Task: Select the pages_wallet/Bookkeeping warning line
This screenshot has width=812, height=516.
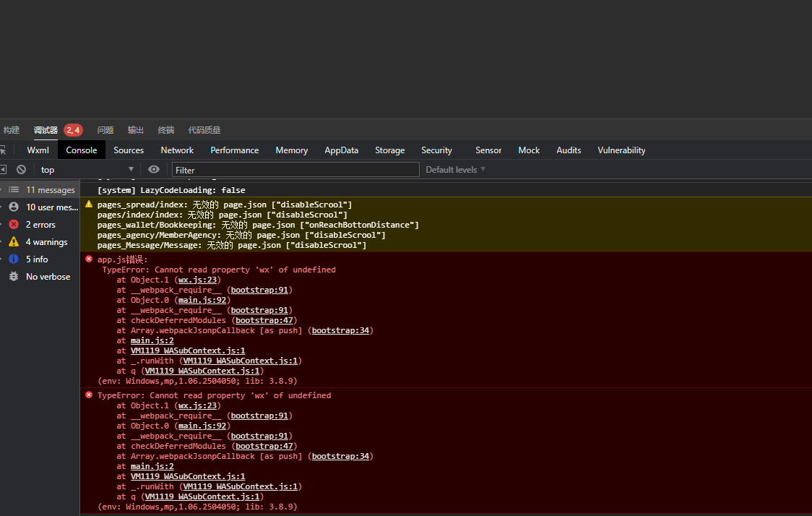Action: tap(258, 225)
